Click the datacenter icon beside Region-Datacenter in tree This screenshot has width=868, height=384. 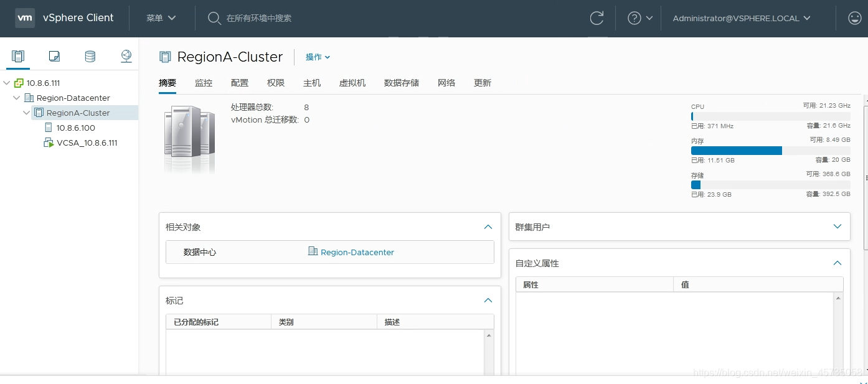click(x=29, y=98)
